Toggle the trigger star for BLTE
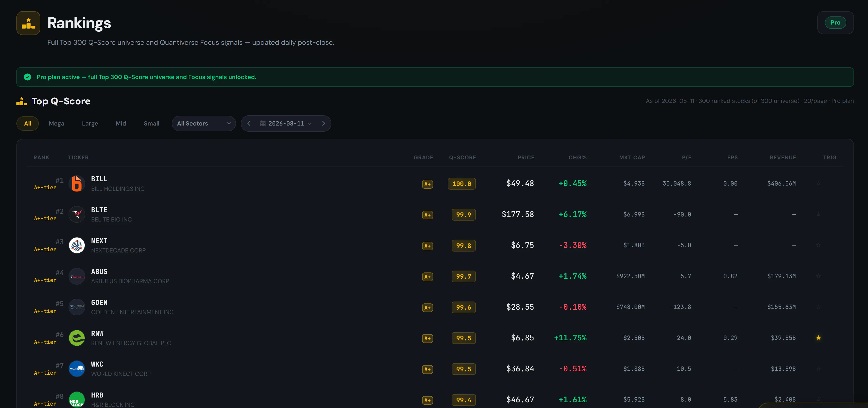The height and width of the screenshot is (408, 868). point(819,214)
